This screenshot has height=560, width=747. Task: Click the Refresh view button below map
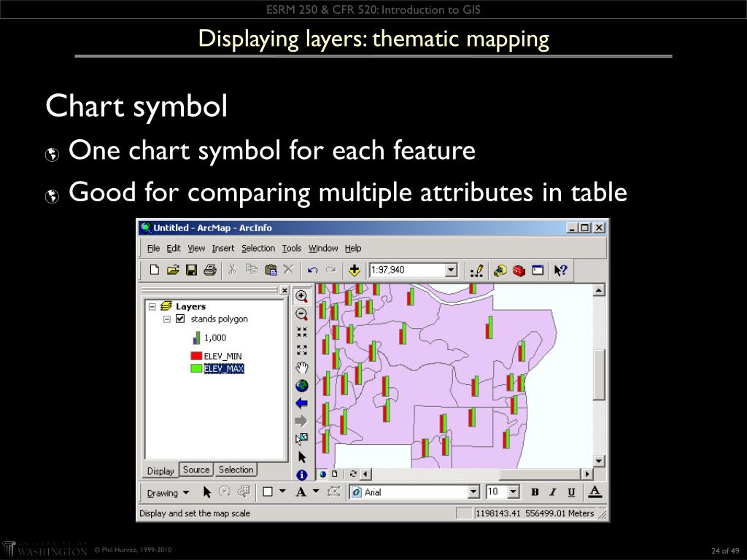point(353,474)
